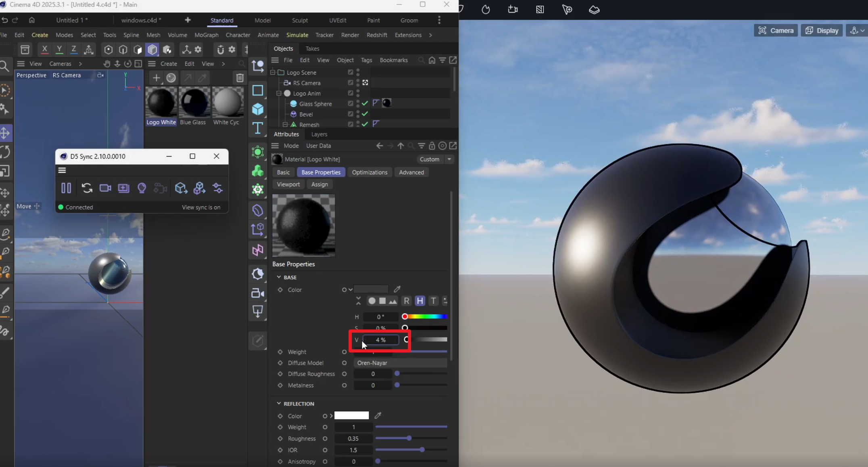The height and width of the screenshot is (467, 868).
Task: Click the Assign button
Action: pos(319,184)
